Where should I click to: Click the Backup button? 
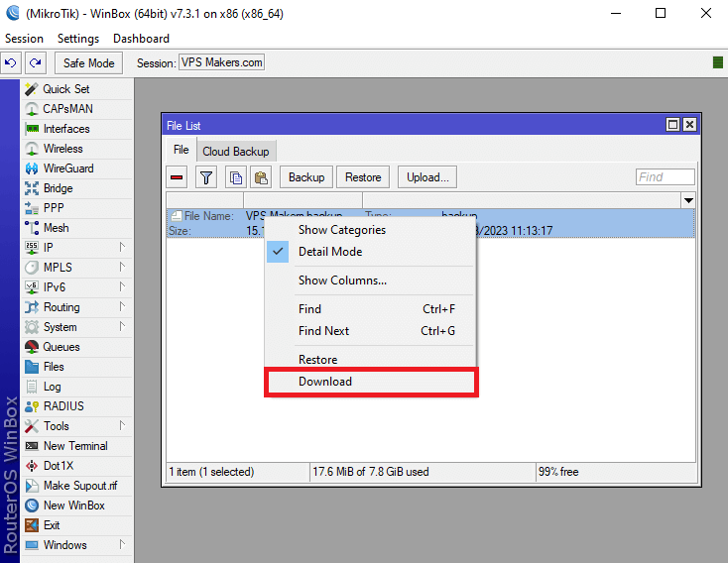(306, 177)
